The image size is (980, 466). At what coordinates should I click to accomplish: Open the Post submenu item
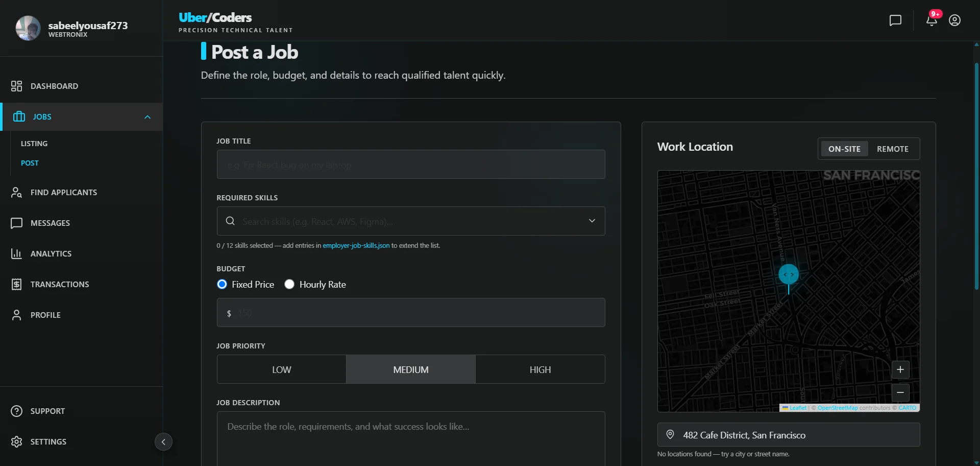tap(30, 163)
